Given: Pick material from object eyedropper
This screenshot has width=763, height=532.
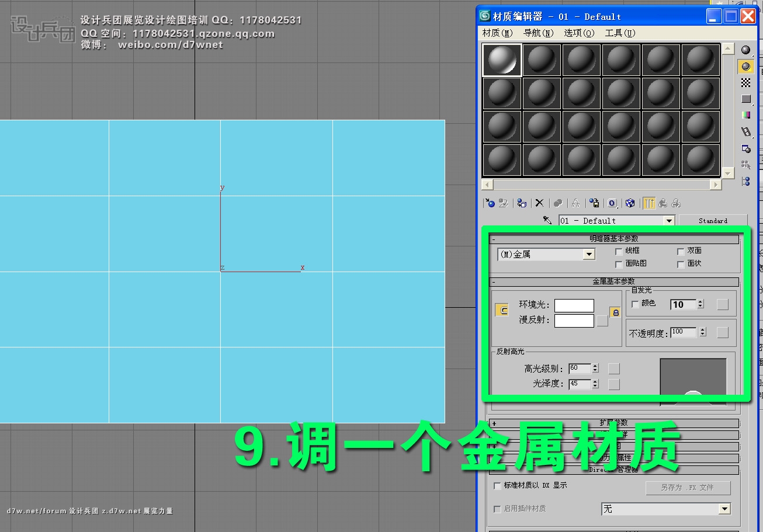Looking at the screenshot, I should [x=547, y=220].
